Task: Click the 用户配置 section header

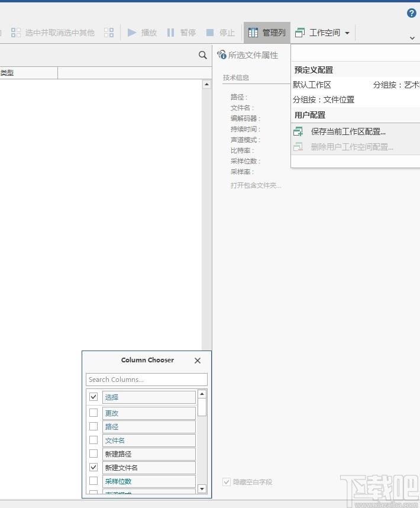Action: 310,115
